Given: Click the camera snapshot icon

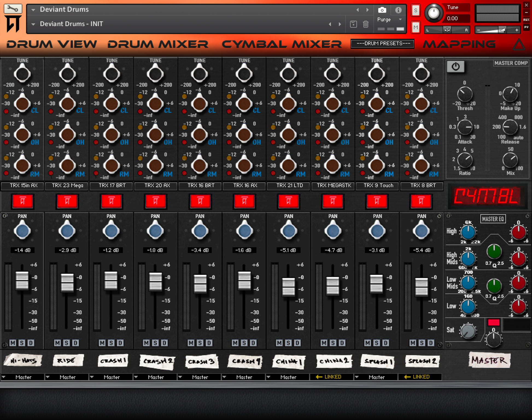Looking at the screenshot, I should (x=382, y=10).
